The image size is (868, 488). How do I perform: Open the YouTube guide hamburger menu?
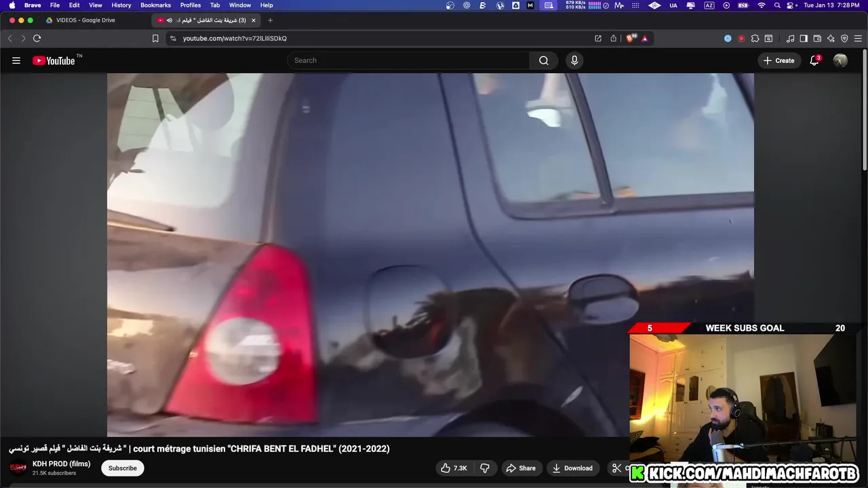[x=16, y=60]
